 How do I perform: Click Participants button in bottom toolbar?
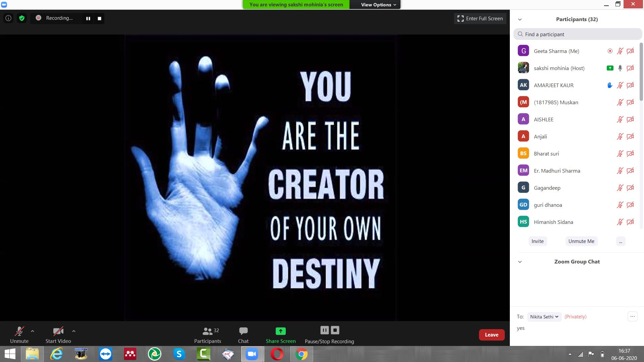208,335
